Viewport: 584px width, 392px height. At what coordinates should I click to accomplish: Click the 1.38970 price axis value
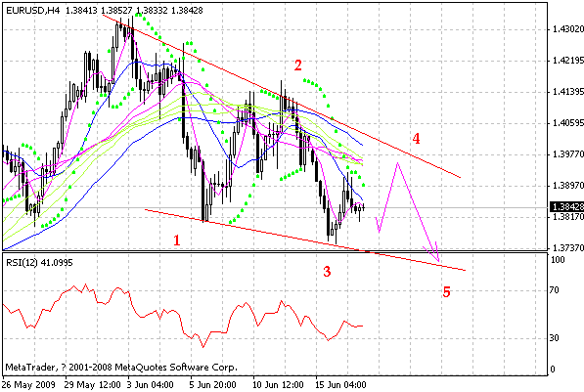[x=568, y=186]
